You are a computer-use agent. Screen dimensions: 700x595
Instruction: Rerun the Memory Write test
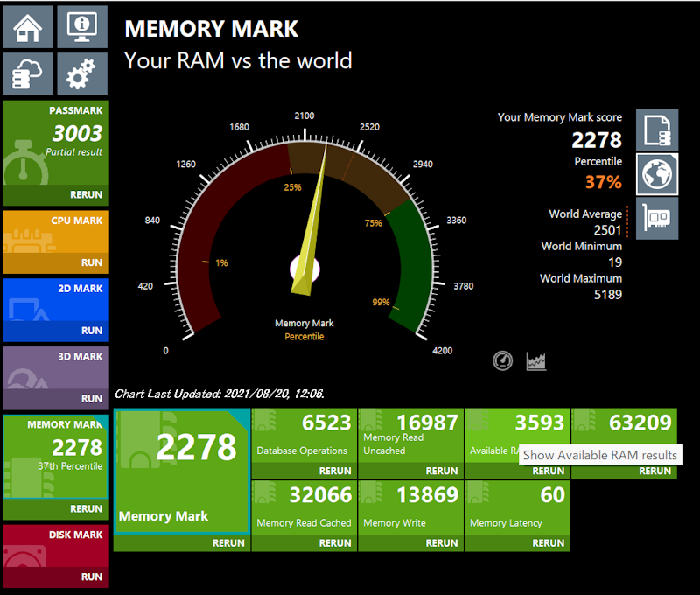pos(410,543)
